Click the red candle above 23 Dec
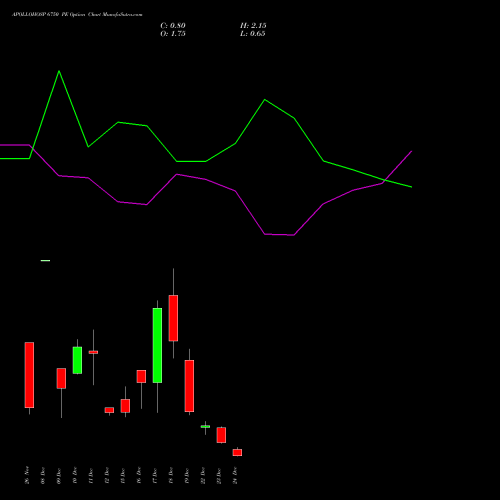 tap(221, 435)
